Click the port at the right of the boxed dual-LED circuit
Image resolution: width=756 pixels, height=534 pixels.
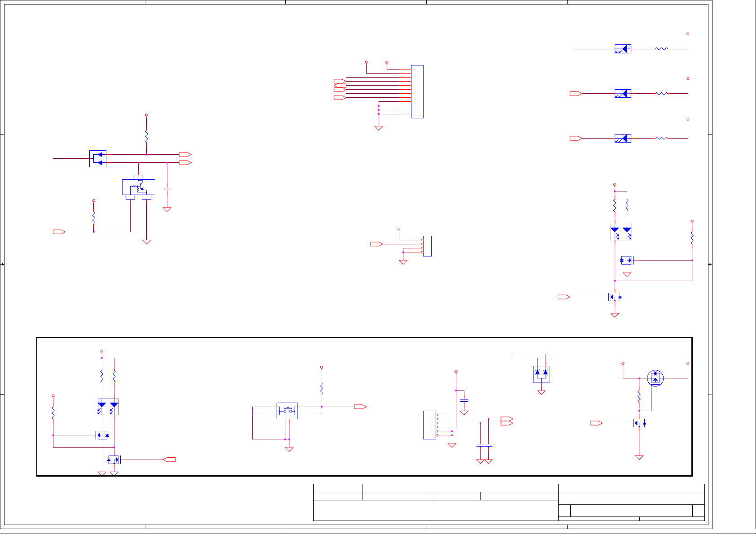click(x=169, y=460)
